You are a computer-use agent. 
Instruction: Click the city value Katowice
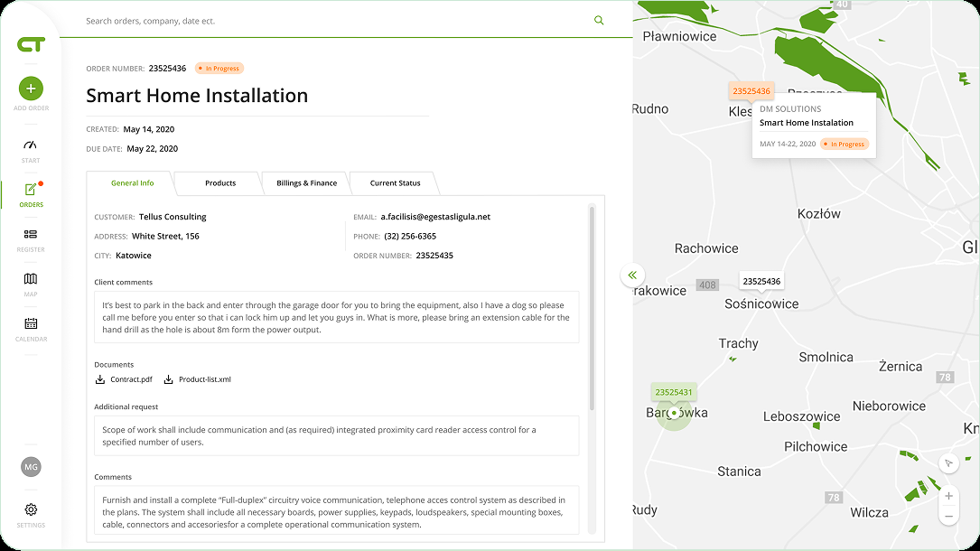[133, 256]
